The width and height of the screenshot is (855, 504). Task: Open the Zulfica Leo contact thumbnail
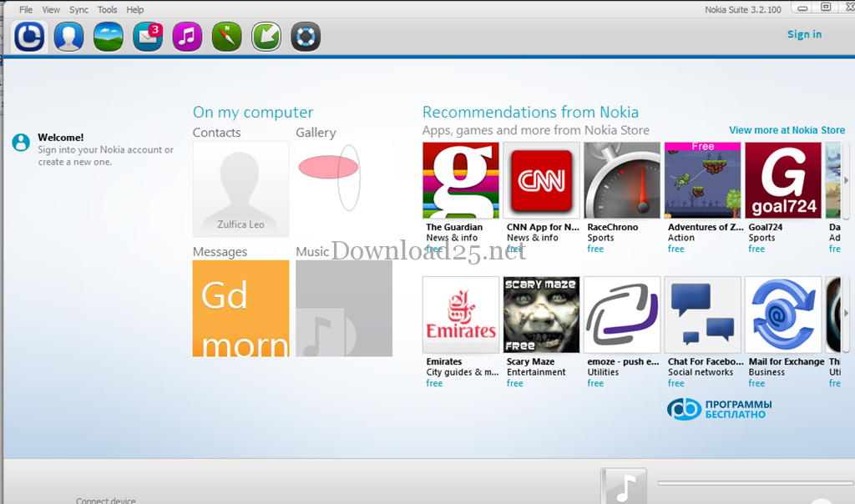click(240, 189)
